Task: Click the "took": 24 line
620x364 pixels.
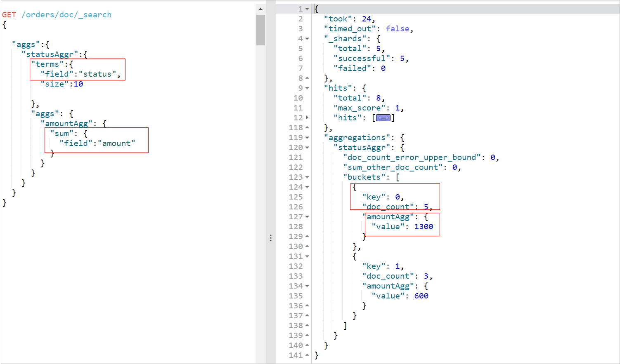Action: click(x=350, y=19)
